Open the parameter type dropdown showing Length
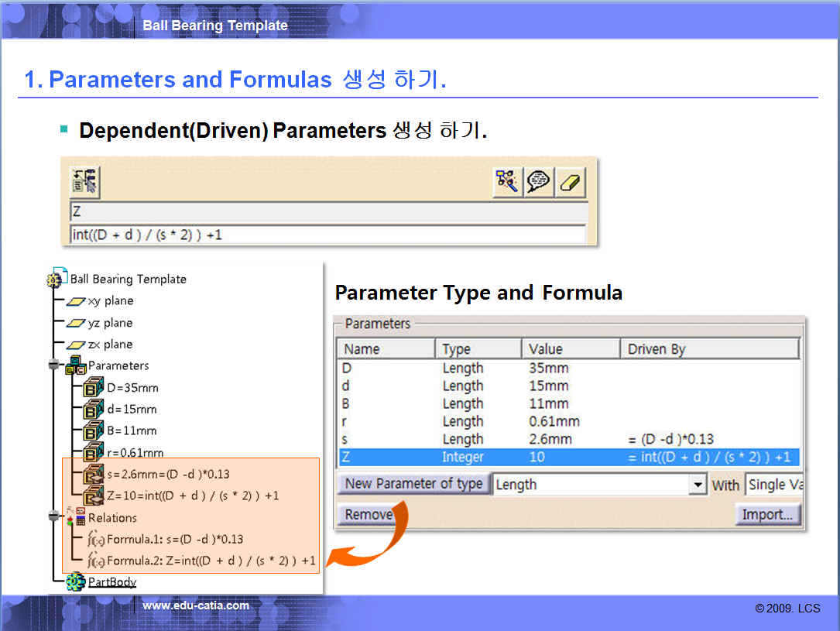Viewport: 840px width, 631px height. coord(698,485)
